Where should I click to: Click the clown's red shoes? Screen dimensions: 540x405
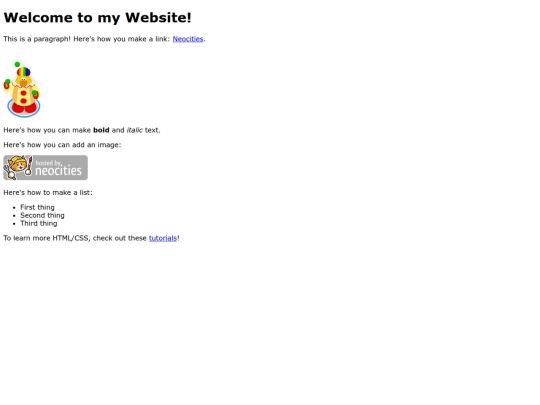coord(24,108)
